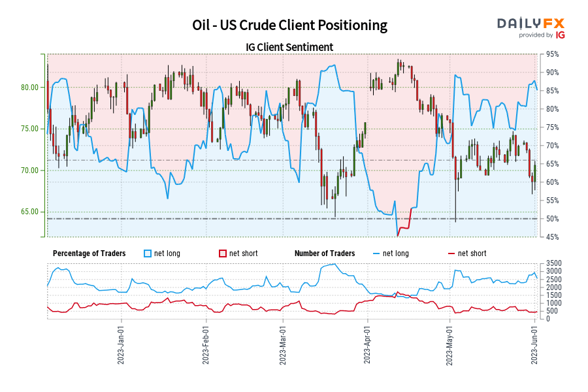Click the 3500 traders axis label
This screenshot has height=392, width=588.
554,263
